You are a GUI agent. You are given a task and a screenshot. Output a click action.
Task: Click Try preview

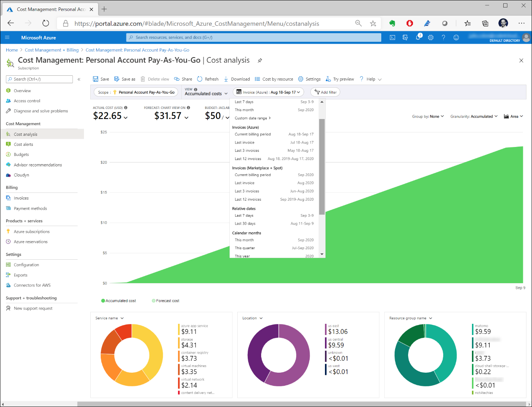pos(340,79)
